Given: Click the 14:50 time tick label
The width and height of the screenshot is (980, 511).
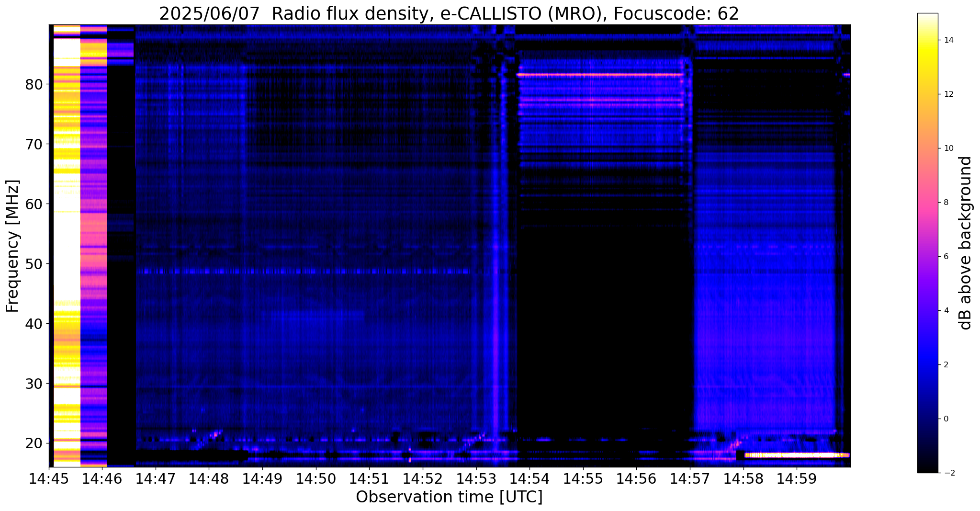Looking at the screenshot, I should pyautogui.click(x=315, y=479).
